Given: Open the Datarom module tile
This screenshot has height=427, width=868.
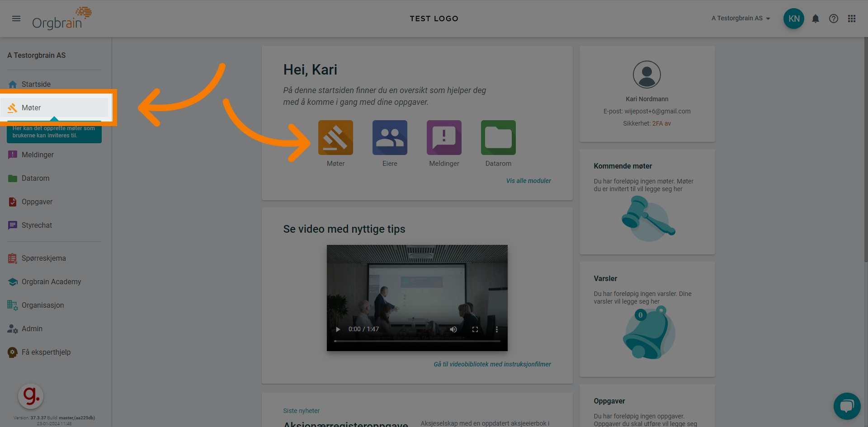Looking at the screenshot, I should (x=498, y=138).
